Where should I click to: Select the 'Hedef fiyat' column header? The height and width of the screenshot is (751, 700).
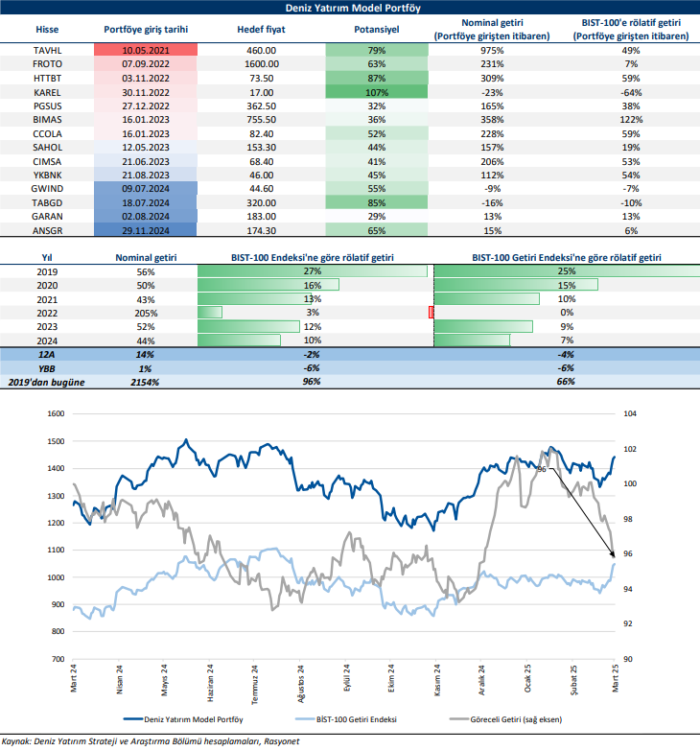(x=262, y=30)
